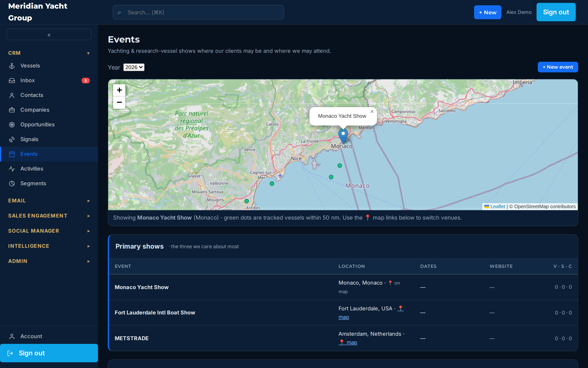
Task: Click green vessel dot near Cagnes-sur-Mer
Action: point(272,184)
